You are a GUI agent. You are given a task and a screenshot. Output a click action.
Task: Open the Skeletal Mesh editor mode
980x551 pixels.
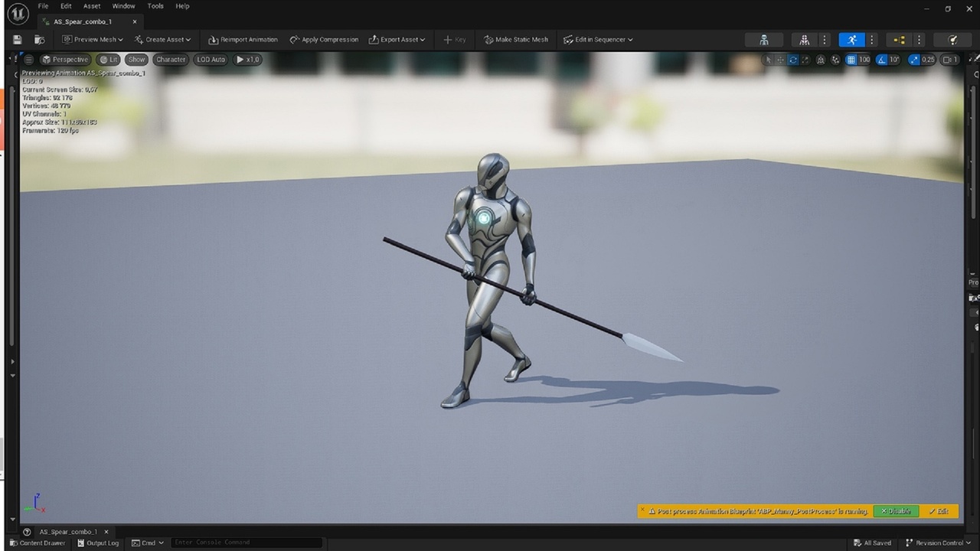pyautogui.click(x=804, y=40)
